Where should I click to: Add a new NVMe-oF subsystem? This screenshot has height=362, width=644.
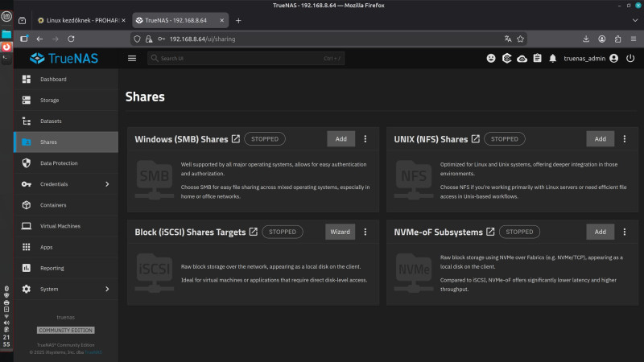[600, 232]
